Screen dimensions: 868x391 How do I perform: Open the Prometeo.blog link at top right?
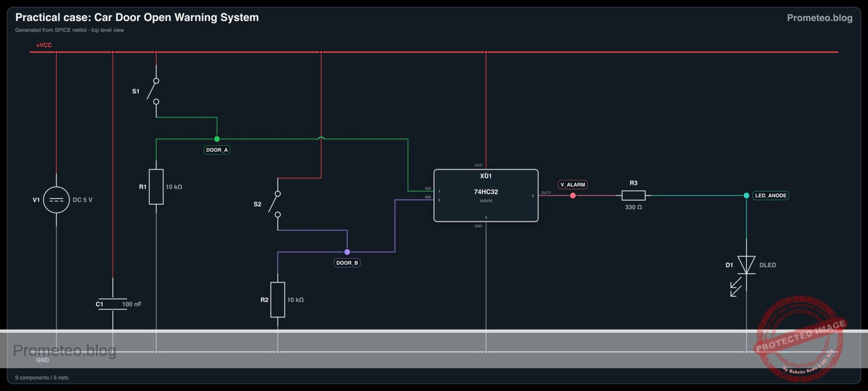point(820,18)
